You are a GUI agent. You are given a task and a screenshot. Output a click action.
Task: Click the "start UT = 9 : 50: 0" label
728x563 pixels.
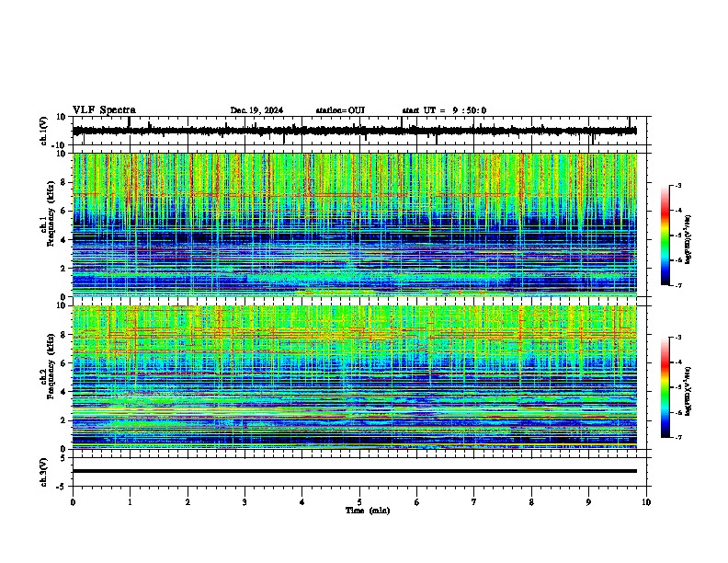(x=444, y=110)
